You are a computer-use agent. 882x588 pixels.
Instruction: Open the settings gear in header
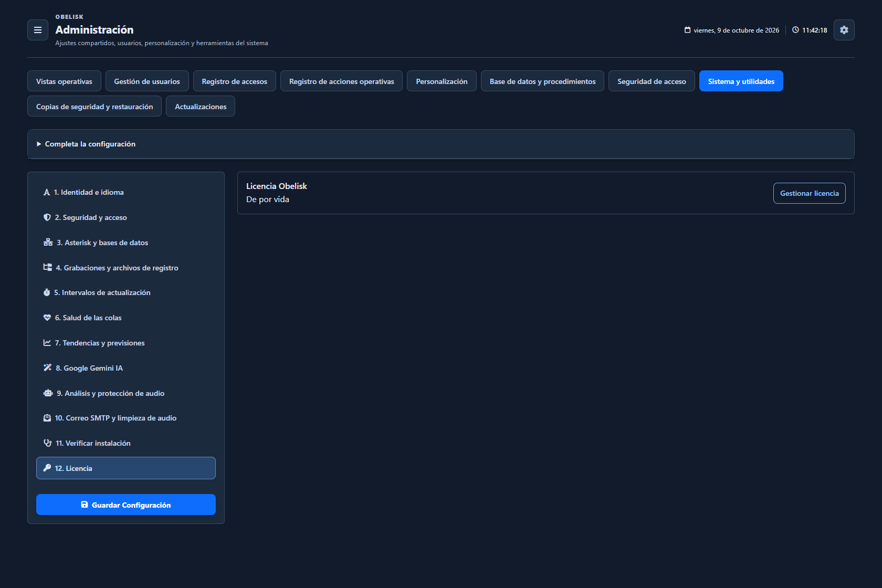point(844,30)
